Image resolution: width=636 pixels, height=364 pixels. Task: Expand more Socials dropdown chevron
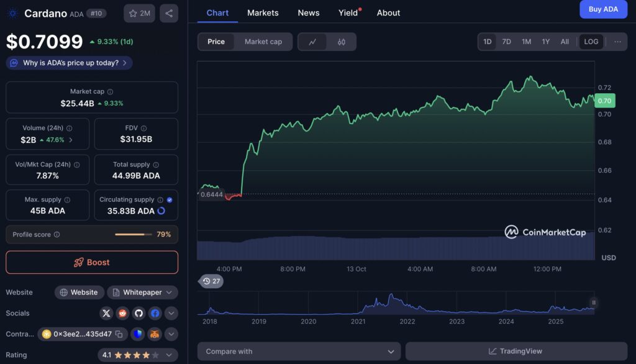[171, 313]
